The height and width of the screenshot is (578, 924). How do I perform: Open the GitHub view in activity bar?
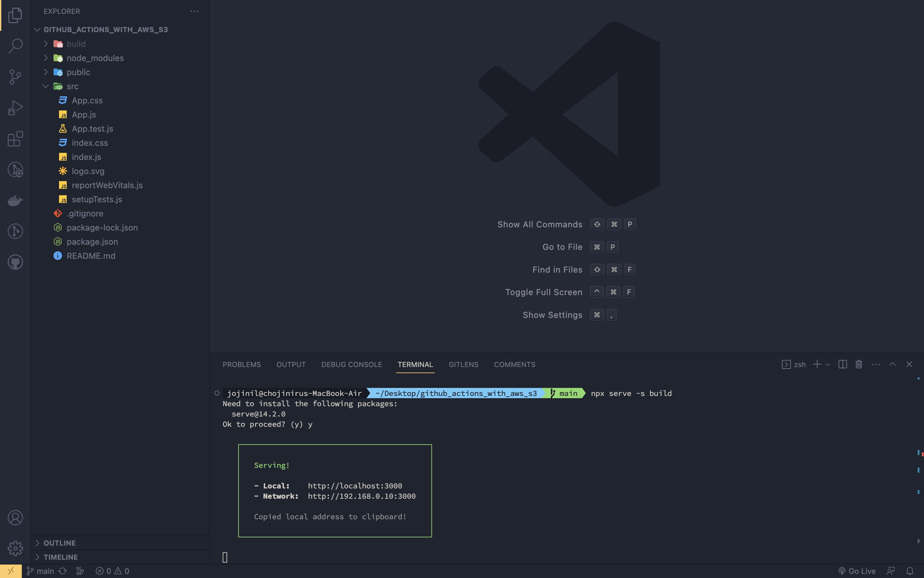pos(15,262)
